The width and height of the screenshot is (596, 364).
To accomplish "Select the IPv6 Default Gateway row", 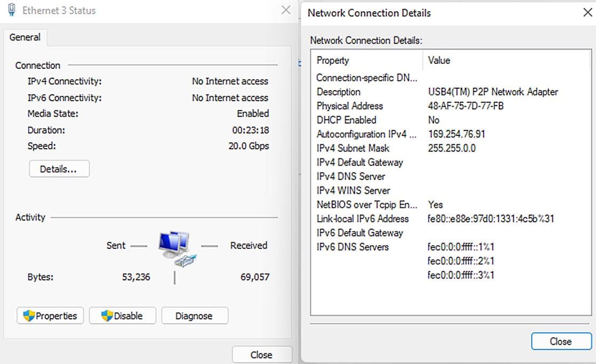I will [451, 233].
